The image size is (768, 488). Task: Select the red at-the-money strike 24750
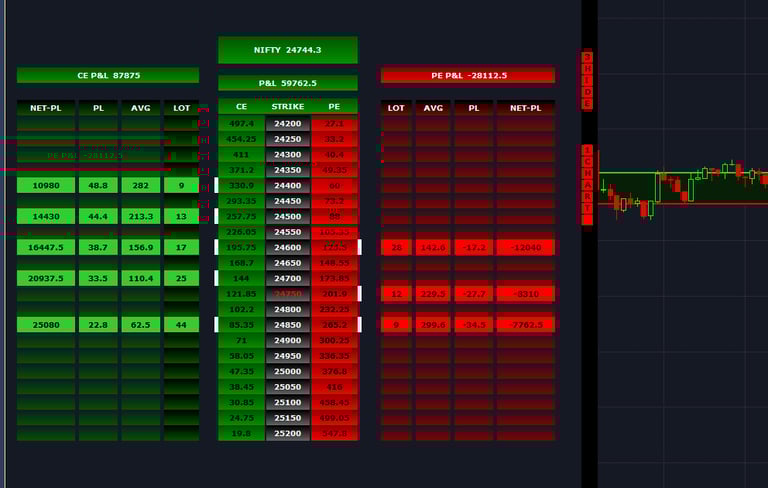(288, 294)
